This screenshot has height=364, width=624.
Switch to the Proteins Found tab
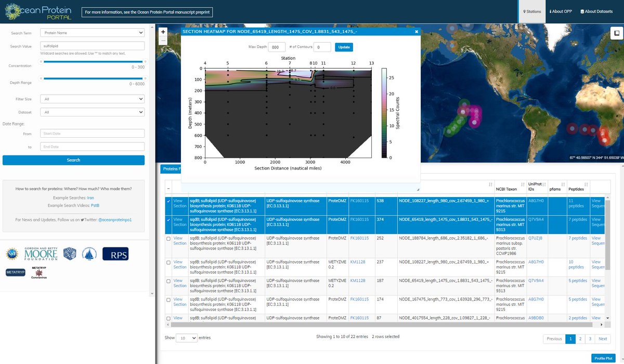pos(172,168)
